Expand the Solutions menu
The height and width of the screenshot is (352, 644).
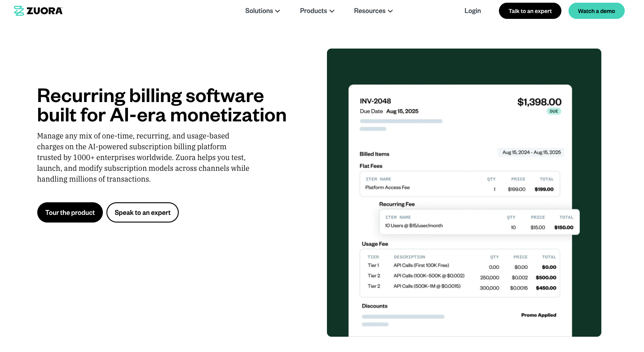coord(263,11)
